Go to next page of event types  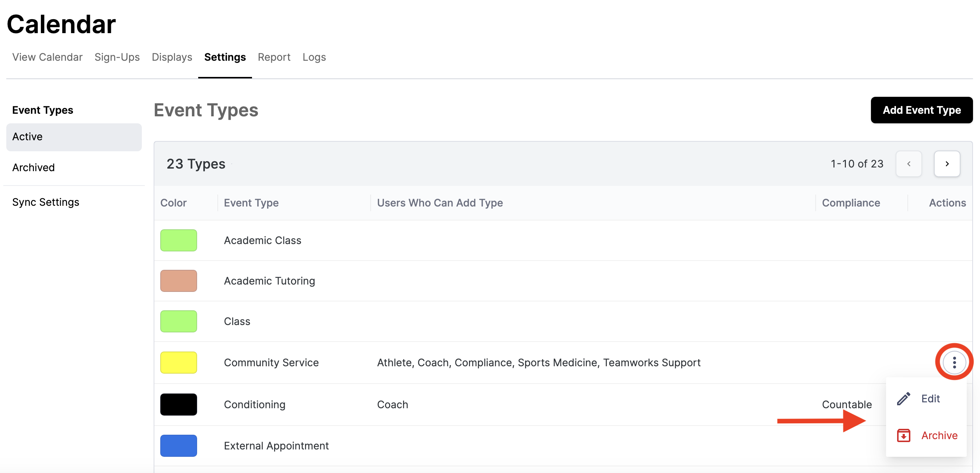(x=946, y=164)
